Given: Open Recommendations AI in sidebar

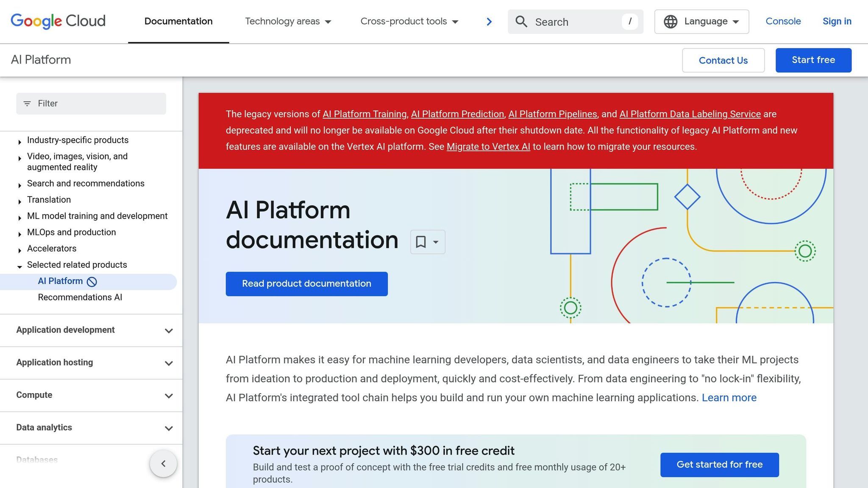Looking at the screenshot, I should click(80, 297).
